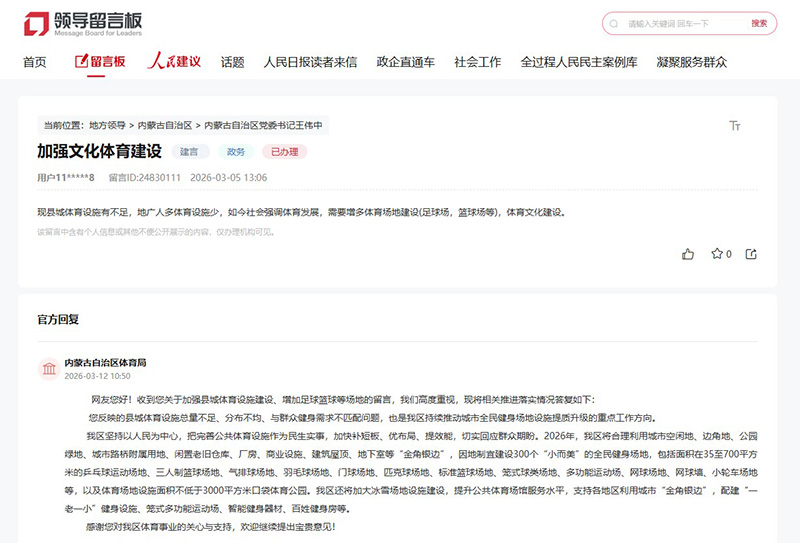The height and width of the screenshot is (543, 800).
Task: Click the favorites count 0
Action: point(729,254)
